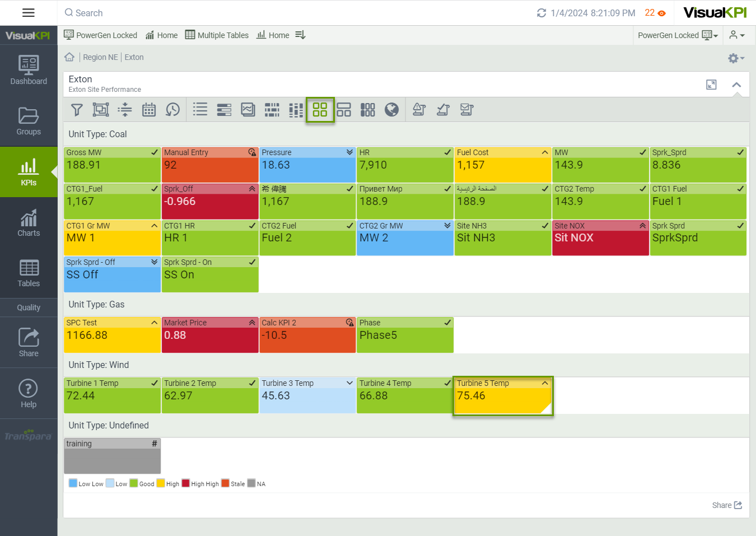Viewport: 756px width, 536px height.
Task: Open the user profile dropdown
Action: pos(737,35)
